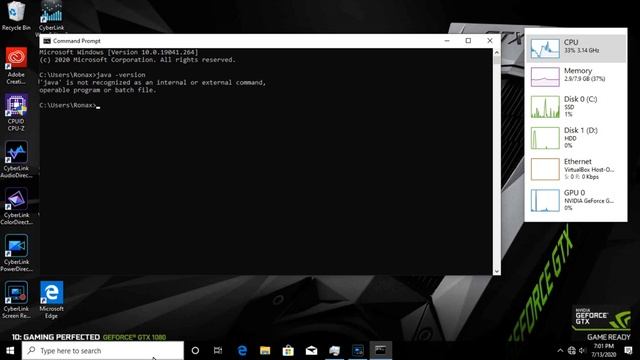Screen dimensions: 640x360
Task: Open the Windows Start menu
Action: [10, 351]
